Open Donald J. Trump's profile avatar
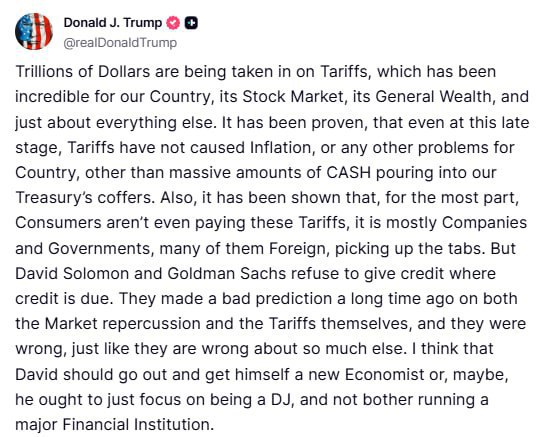The width and height of the screenshot is (545, 437). (34, 32)
